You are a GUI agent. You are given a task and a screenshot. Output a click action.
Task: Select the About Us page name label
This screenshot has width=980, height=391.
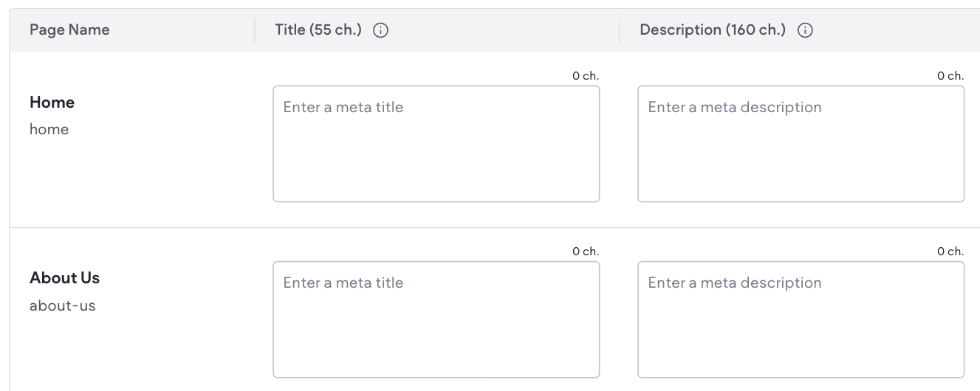(64, 278)
